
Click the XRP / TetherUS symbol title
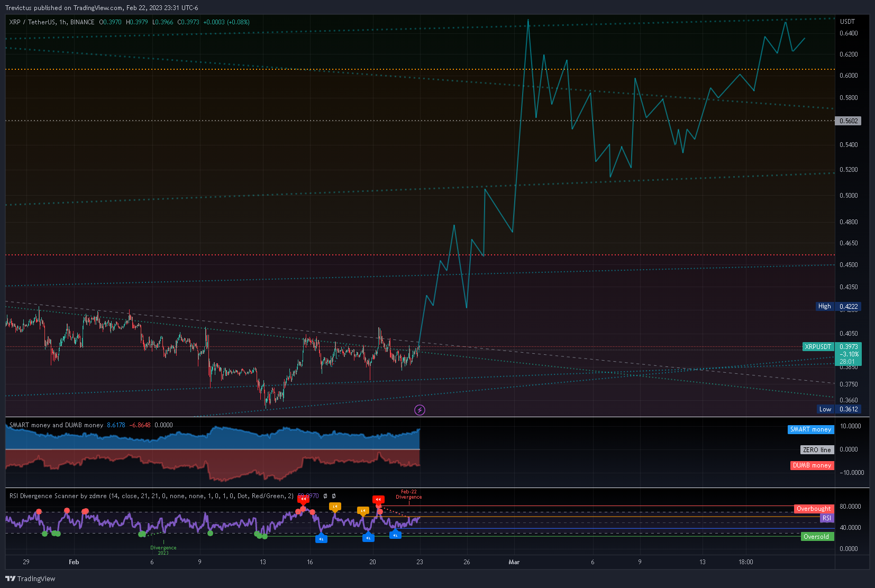[52, 22]
